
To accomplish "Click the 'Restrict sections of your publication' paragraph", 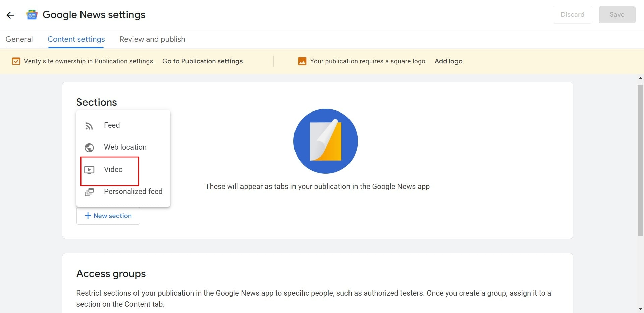I will pos(314,298).
